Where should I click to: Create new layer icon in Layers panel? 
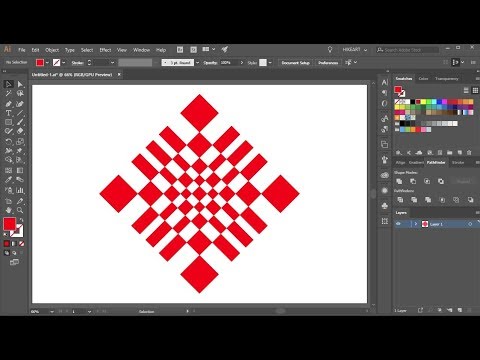tap(460, 310)
